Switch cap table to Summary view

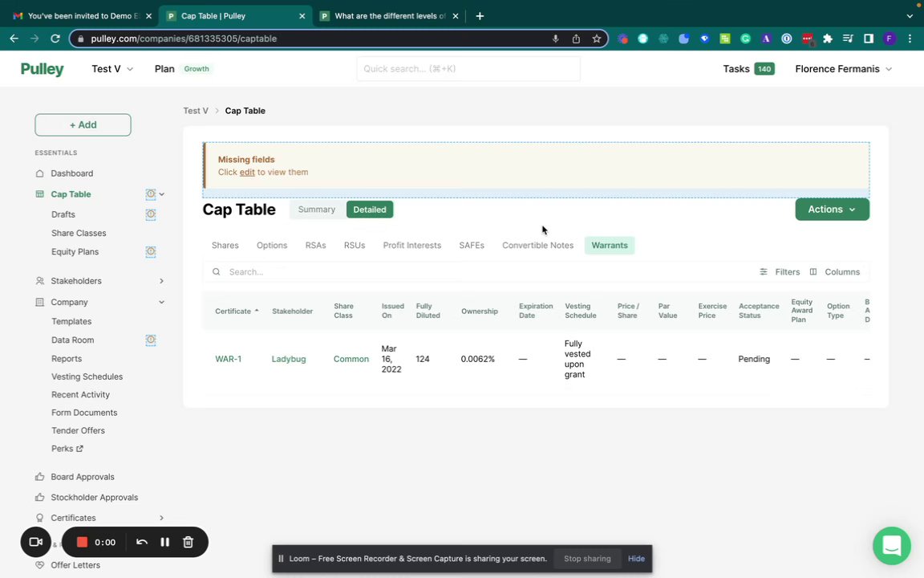pyautogui.click(x=317, y=210)
